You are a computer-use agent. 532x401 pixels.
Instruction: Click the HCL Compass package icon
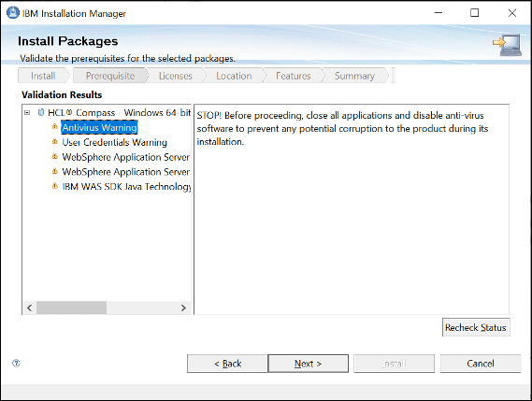(x=41, y=112)
